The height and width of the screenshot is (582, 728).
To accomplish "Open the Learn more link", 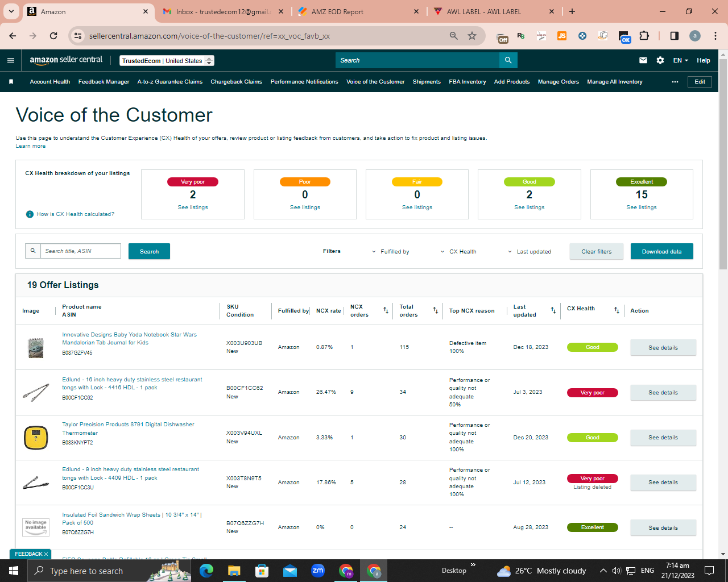I will coord(31,146).
